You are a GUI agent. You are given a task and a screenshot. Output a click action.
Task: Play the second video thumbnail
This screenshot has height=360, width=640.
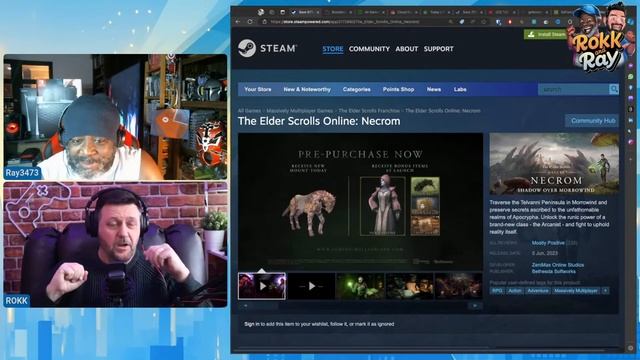[x=311, y=286]
